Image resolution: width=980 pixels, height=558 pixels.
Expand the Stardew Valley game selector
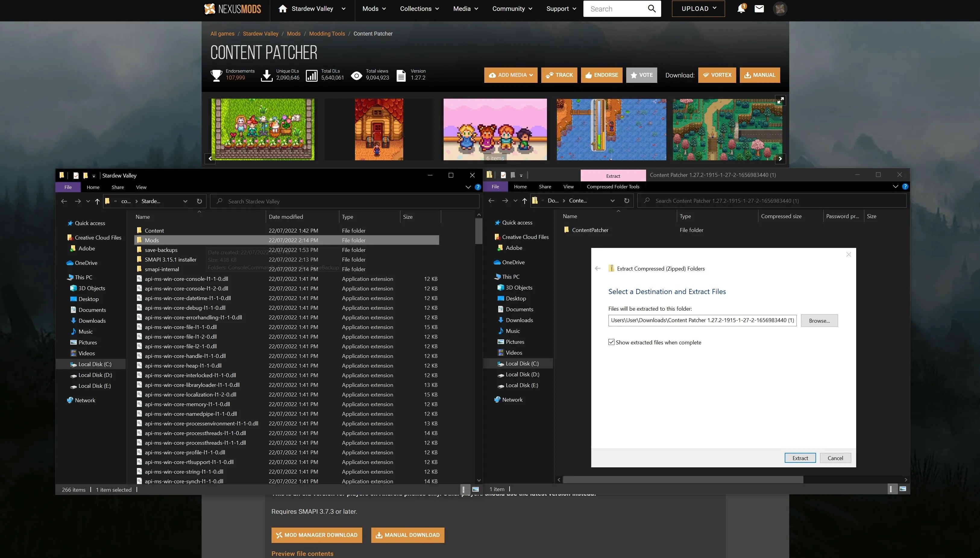coord(343,8)
